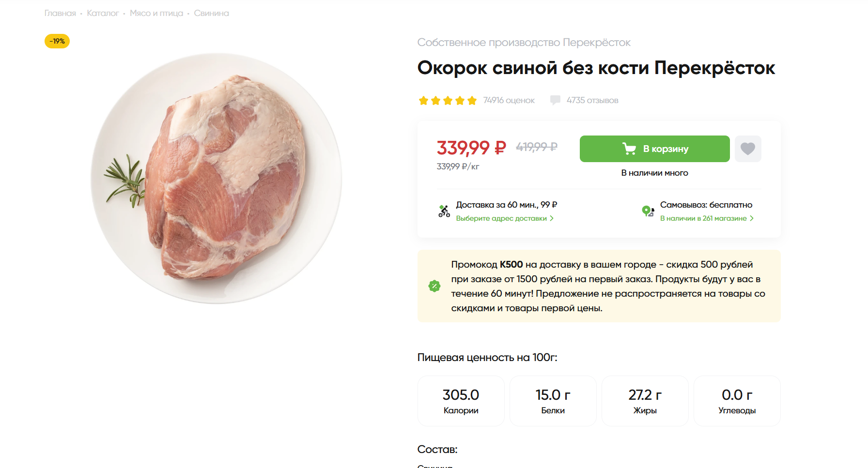Click the green promo discount badge icon

tap(434, 286)
